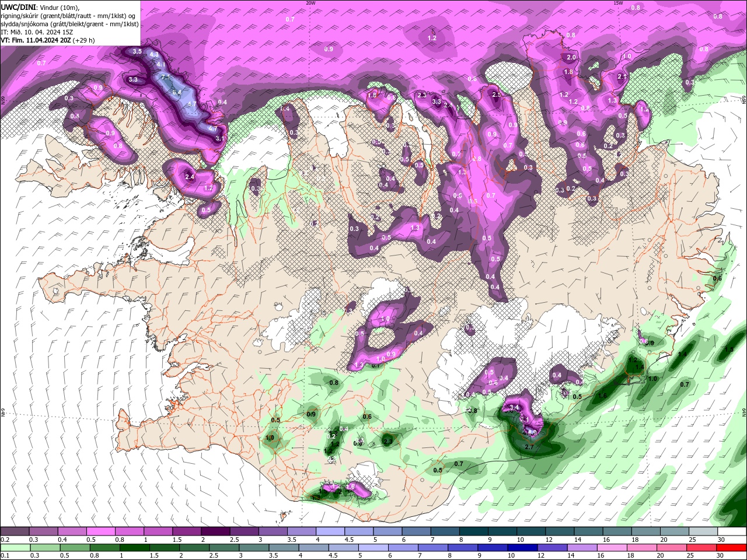Viewport: 747px width, 560px height.
Task: Click the light pink 16 swatch in the rain legend
Action: click(612, 548)
